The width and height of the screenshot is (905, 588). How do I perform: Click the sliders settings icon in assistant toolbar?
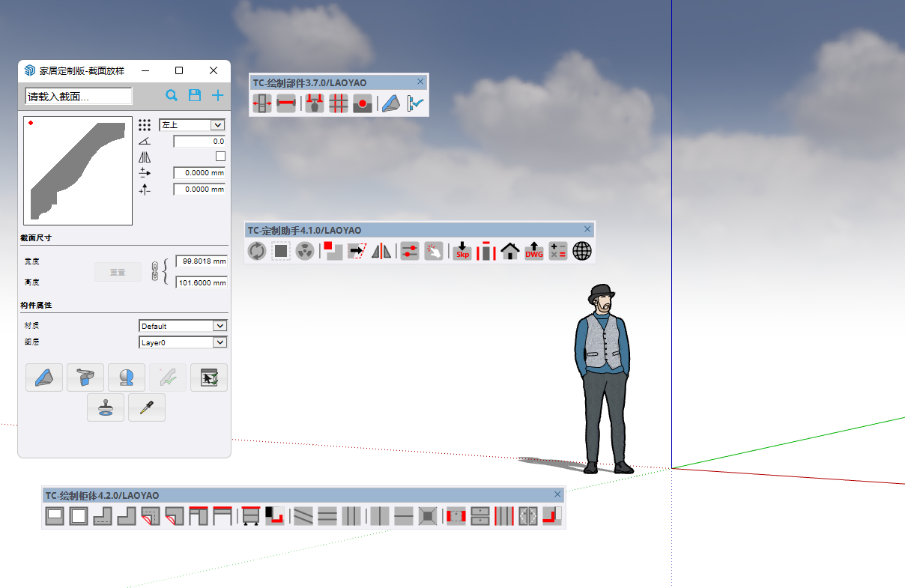pyautogui.click(x=409, y=251)
